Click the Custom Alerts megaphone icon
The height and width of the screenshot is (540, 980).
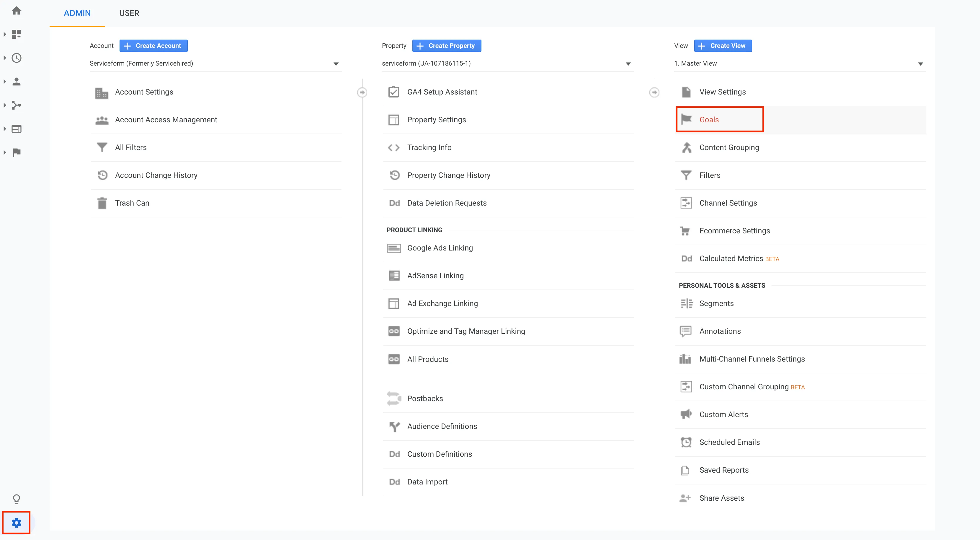(686, 414)
